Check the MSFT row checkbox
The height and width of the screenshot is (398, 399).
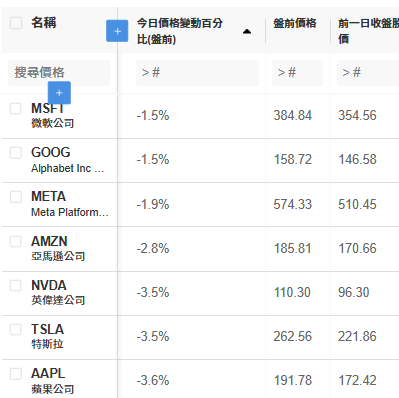tap(16, 108)
